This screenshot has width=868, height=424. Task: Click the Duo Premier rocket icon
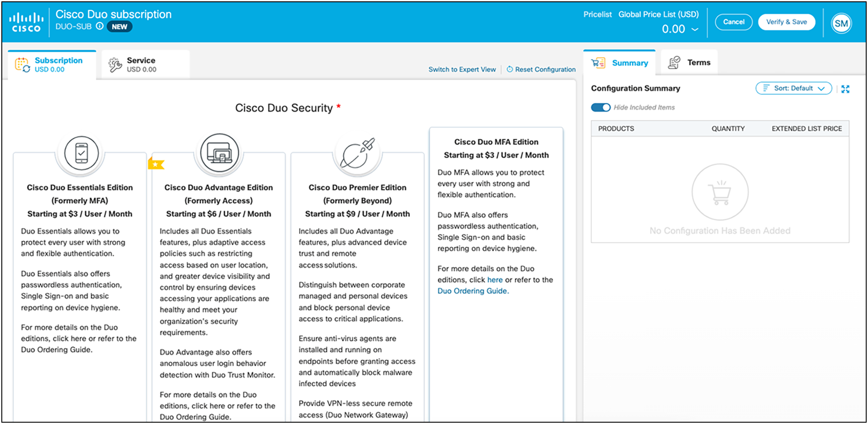click(x=357, y=153)
